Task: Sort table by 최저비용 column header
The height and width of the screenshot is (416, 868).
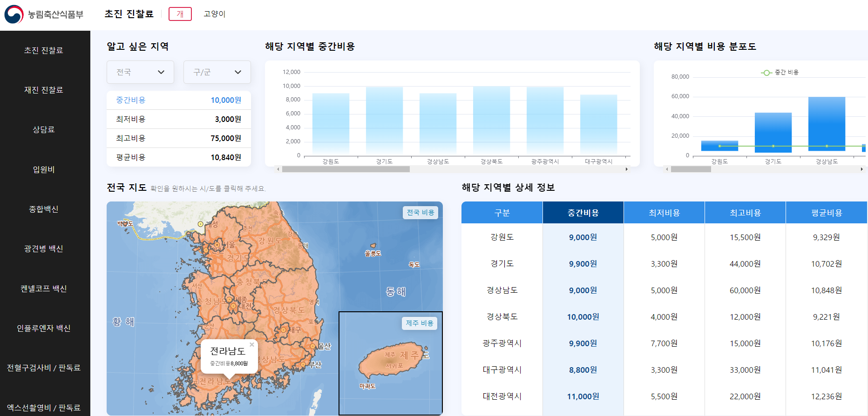Action: 664,213
